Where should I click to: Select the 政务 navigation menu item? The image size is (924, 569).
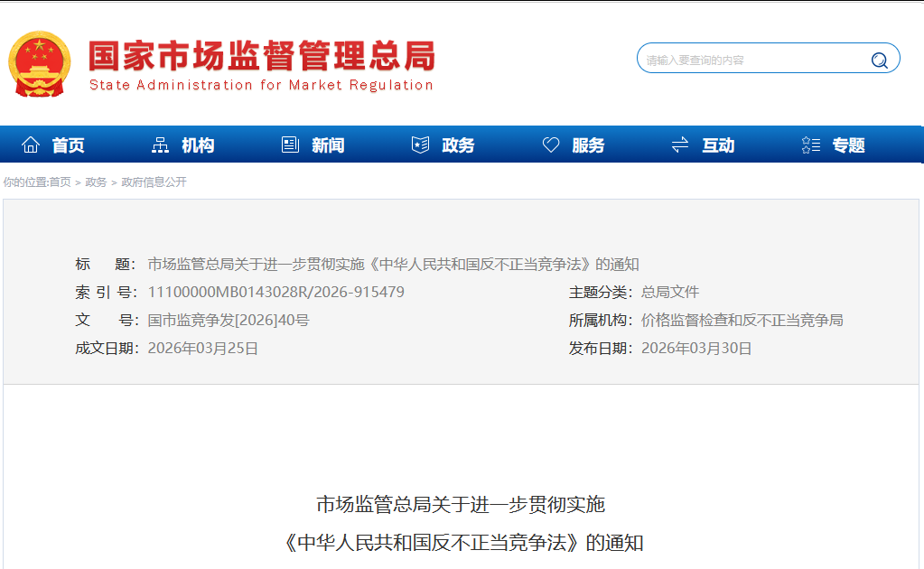(x=458, y=145)
